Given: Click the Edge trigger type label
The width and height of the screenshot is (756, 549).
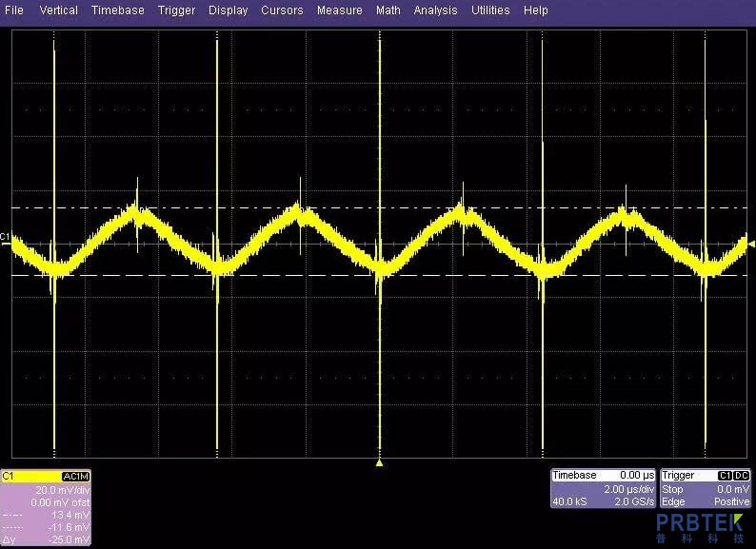Looking at the screenshot, I should click(673, 501).
